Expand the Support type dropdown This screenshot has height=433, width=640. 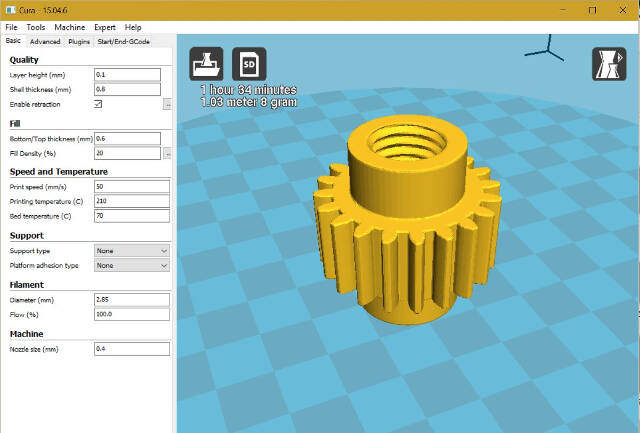(132, 251)
